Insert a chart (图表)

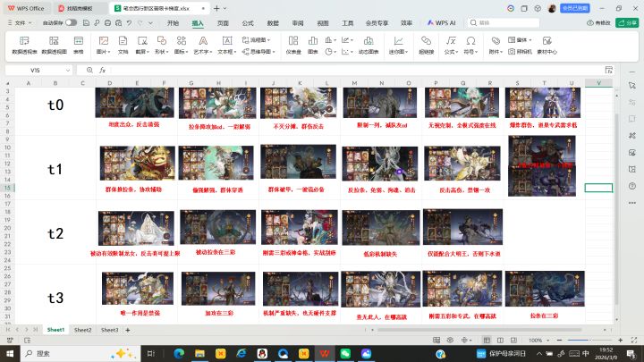tap(313, 46)
